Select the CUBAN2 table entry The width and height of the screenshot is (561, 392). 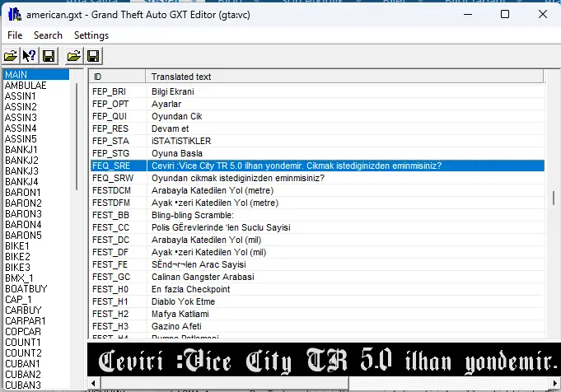[x=23, y=375]
